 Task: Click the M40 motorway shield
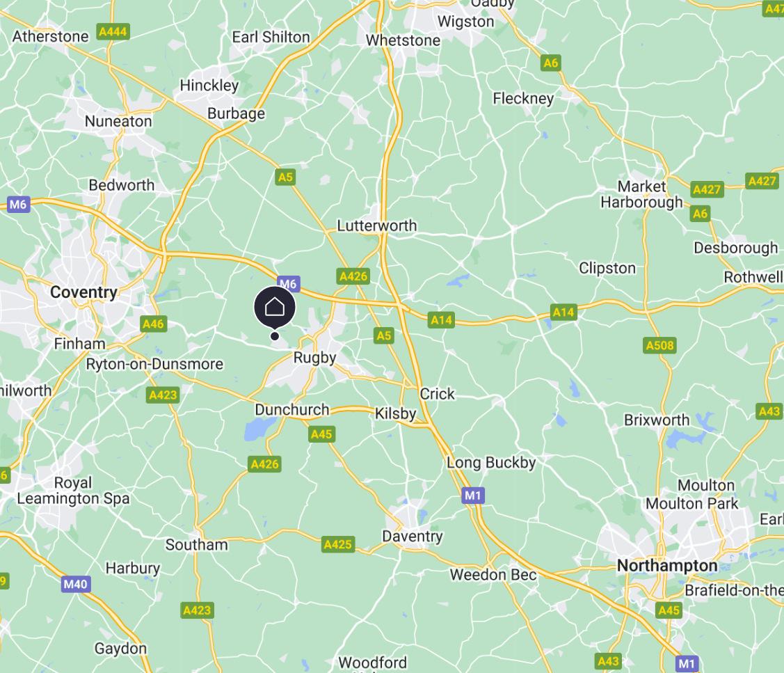(76, 584)
